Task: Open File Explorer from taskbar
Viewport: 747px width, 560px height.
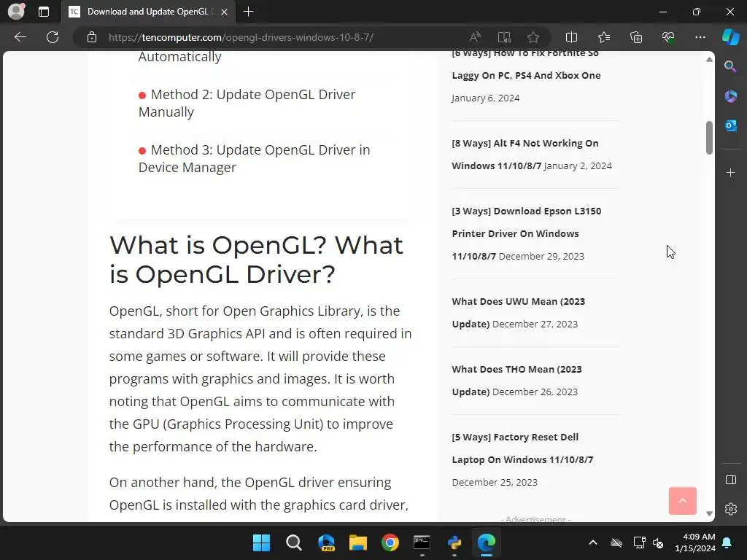Action: coord(357,542)
